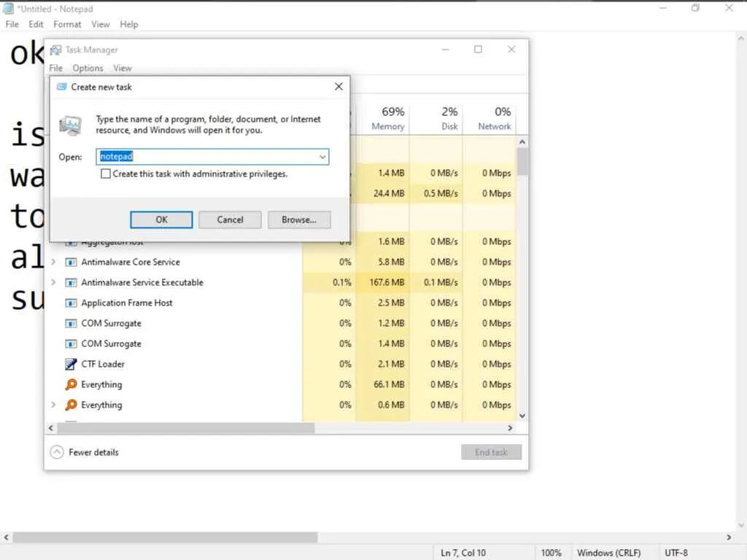Click the COM Surrogate icon at 1.2 MB
This screenshot has width=747, height=560.
pos(71,324)
